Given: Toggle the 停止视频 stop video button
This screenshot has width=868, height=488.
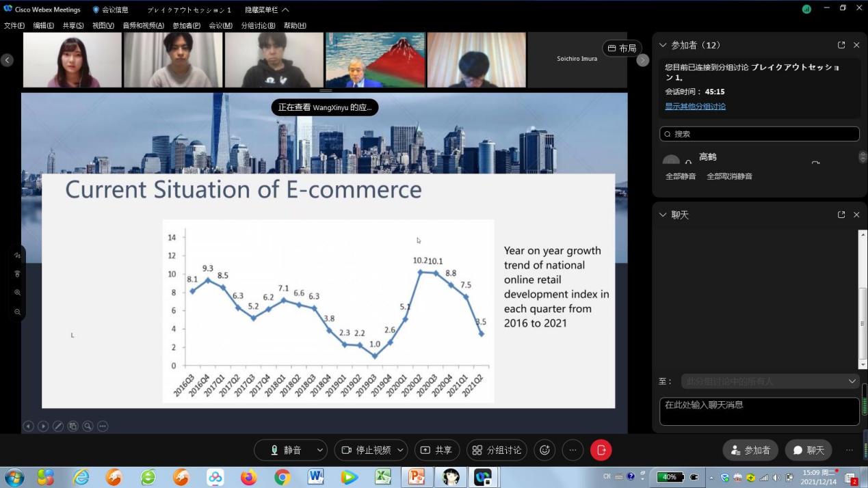Looking at the screenshot, I should [365, 450].
